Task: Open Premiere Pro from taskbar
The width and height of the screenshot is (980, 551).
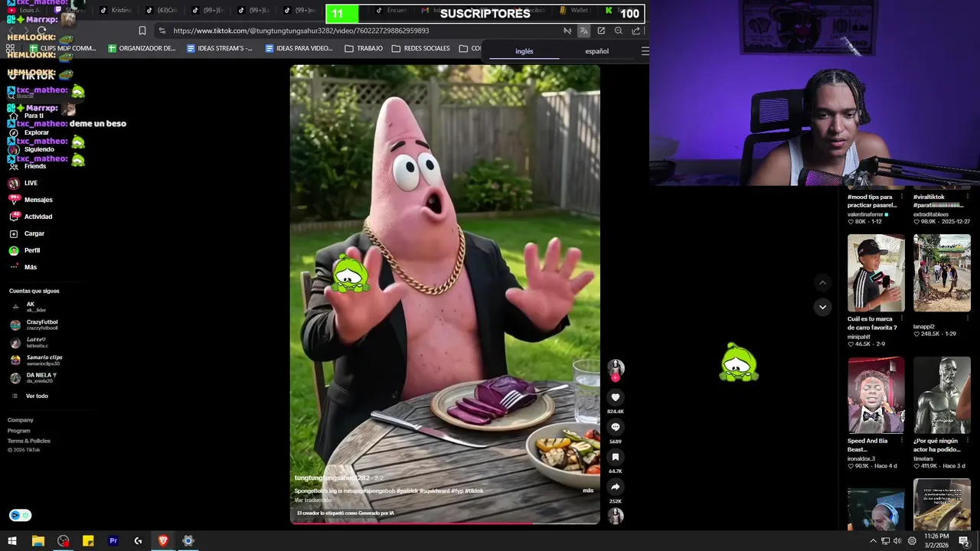Action: pyautogui.click(x=113, y=541)
